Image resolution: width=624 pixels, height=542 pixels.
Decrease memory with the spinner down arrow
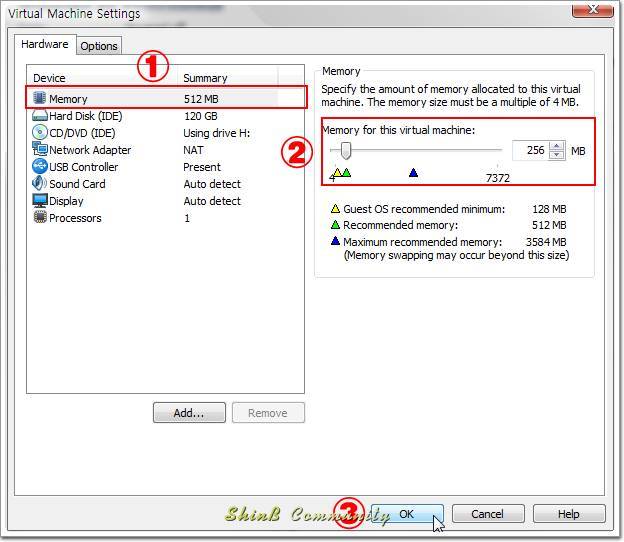[557, 155]
